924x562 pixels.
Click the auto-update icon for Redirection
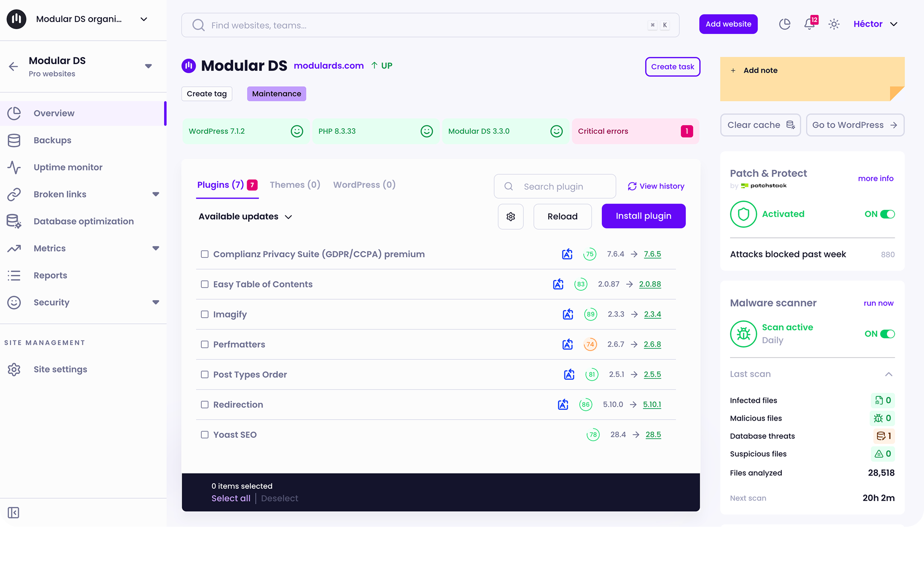pos(563,404)
